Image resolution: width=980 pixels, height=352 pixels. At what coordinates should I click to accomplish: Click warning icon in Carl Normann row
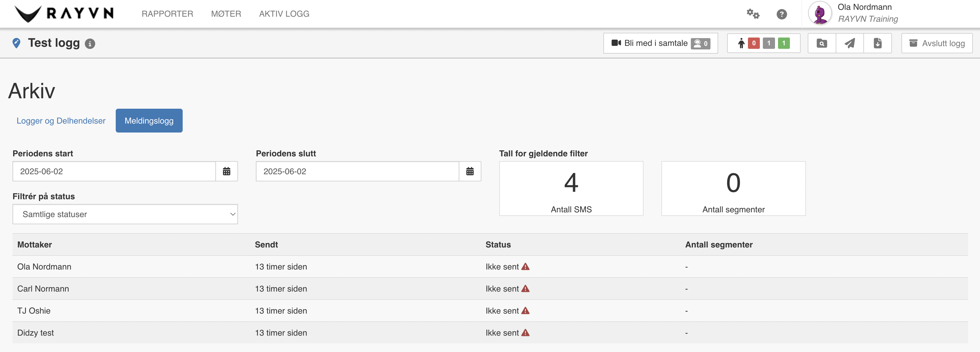525,288
